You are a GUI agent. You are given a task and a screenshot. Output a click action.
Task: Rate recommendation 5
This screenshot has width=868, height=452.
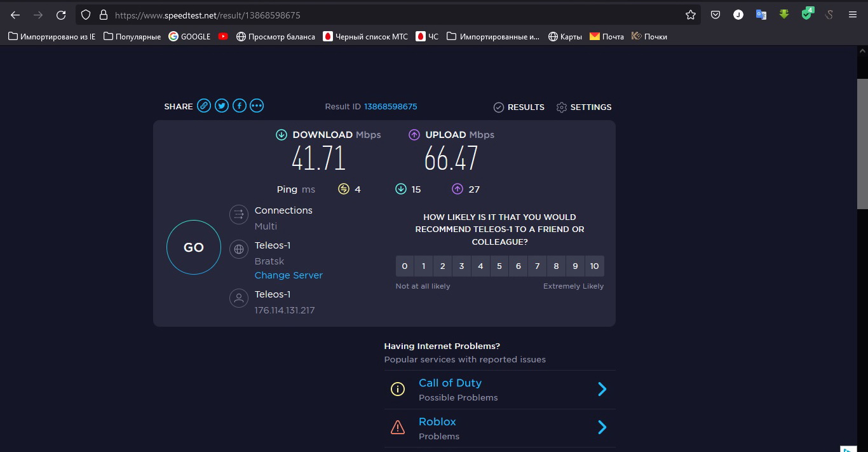coord(499,266)
